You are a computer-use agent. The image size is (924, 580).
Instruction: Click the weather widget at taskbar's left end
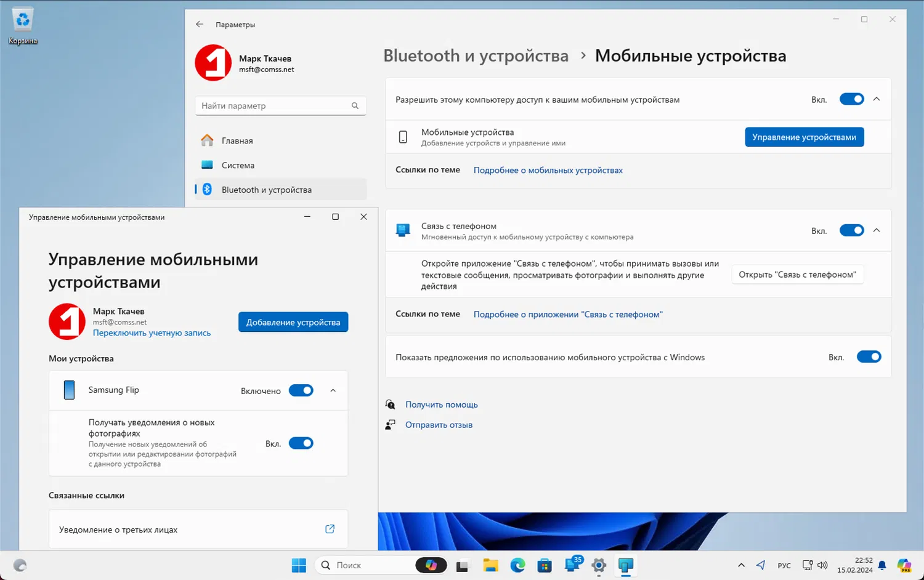[x=20, y=565]
